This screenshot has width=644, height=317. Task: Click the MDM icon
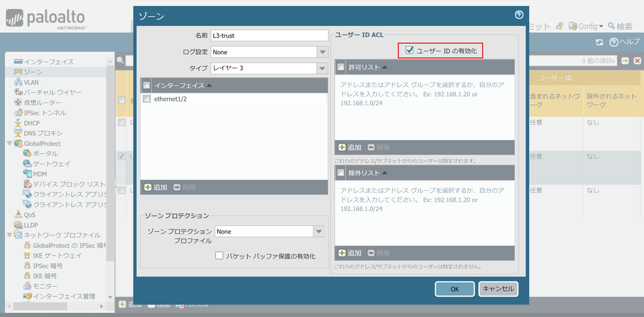tap(27, 174)
